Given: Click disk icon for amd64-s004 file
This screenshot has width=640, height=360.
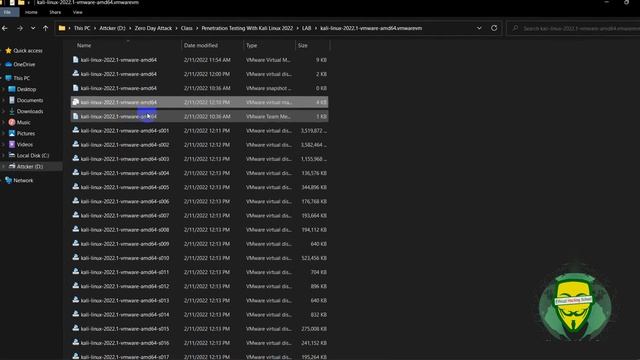Looking at the screenshot, I should [76, 173].
